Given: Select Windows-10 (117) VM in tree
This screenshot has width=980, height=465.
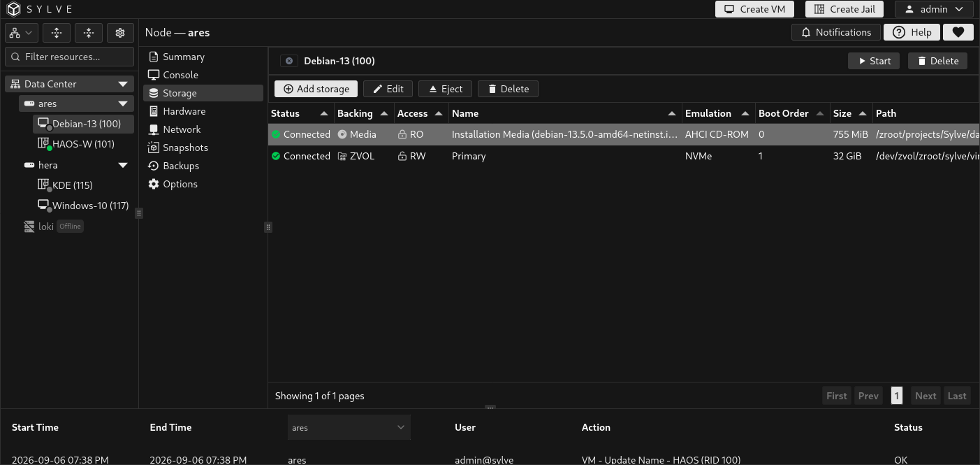Looking at the screenshot, I should (83, 206).
